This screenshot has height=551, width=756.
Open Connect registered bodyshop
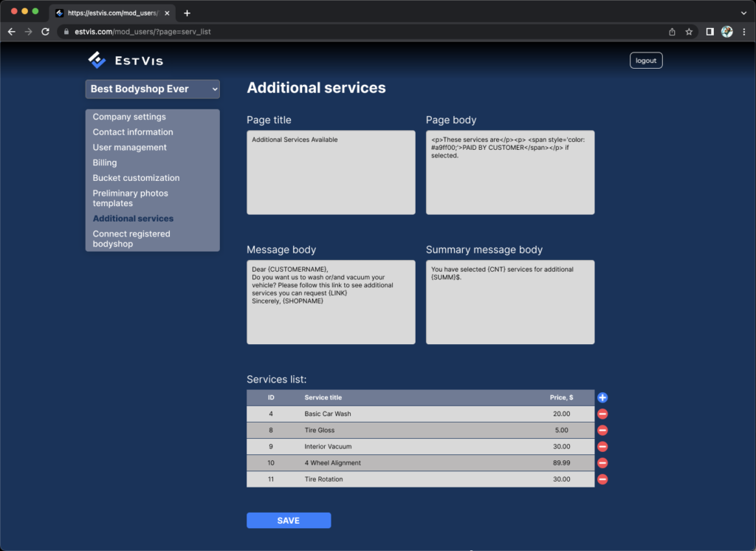[131, 239]
